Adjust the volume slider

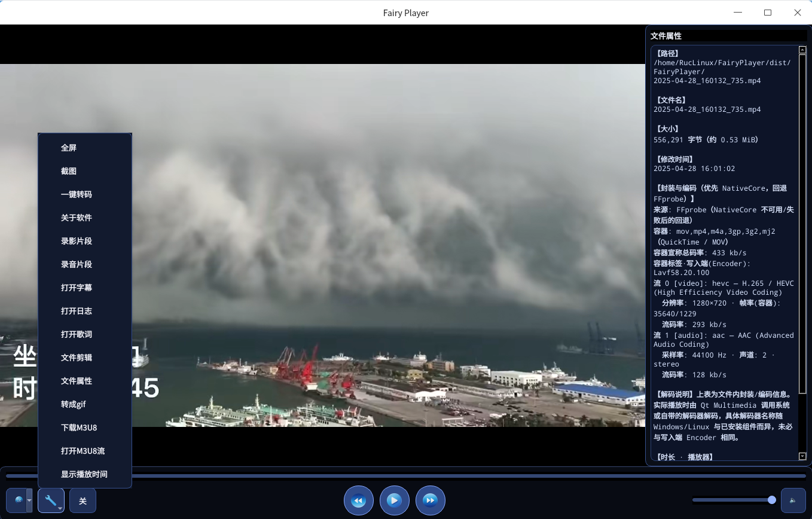pyautogui.click(x=734, y=500)
